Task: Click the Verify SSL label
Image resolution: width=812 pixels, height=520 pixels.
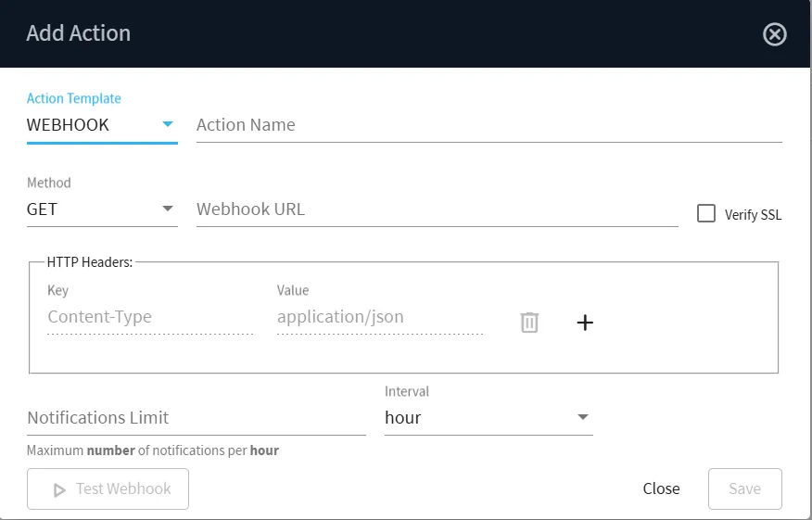Action: 753,214
